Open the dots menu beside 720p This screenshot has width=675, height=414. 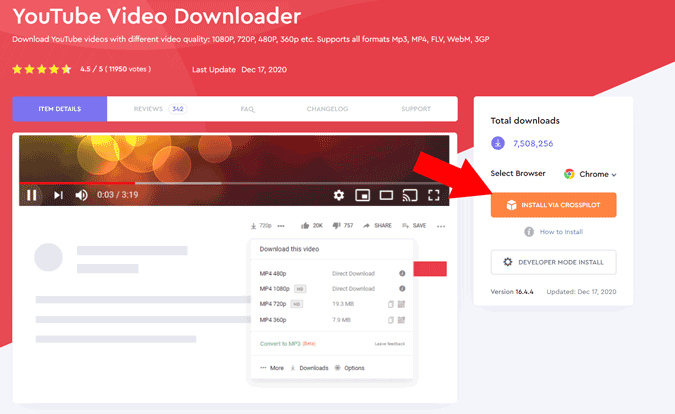point(281,226)
